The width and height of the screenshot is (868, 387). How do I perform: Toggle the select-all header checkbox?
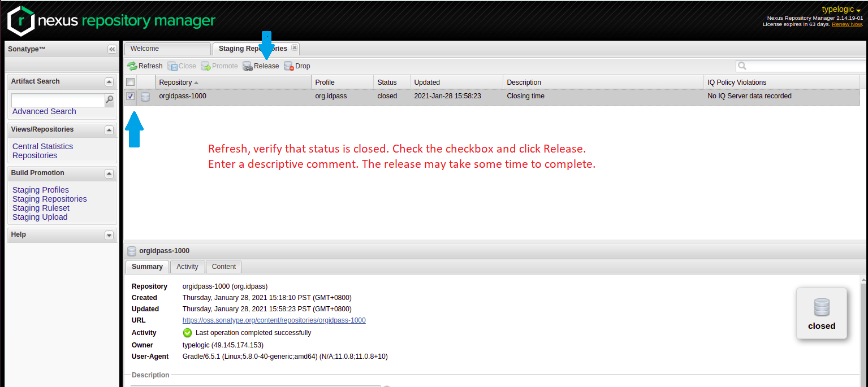[x=130, y=82]
